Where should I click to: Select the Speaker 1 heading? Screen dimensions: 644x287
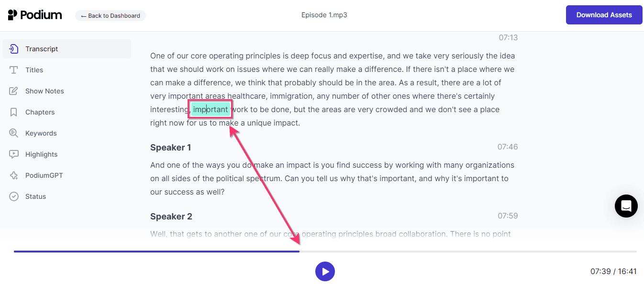[170, 147]
